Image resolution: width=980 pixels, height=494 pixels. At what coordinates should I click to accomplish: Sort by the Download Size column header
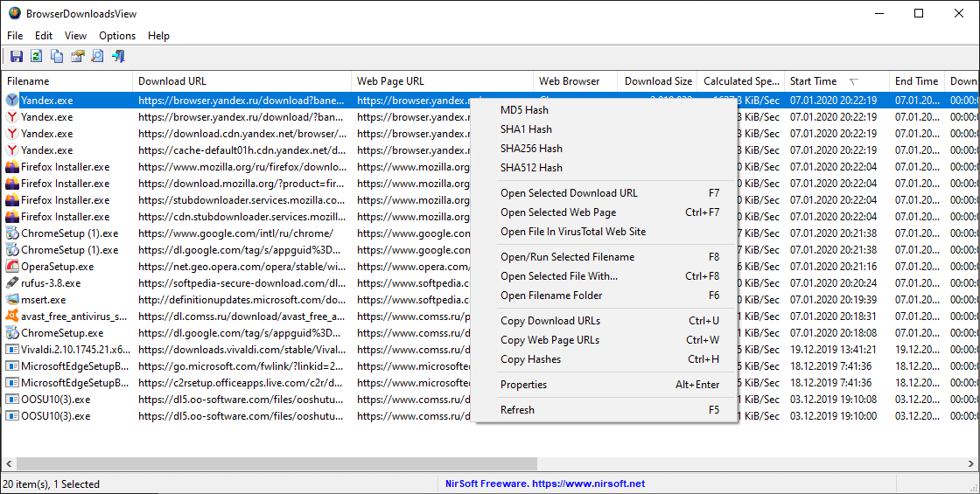[657, 81]
